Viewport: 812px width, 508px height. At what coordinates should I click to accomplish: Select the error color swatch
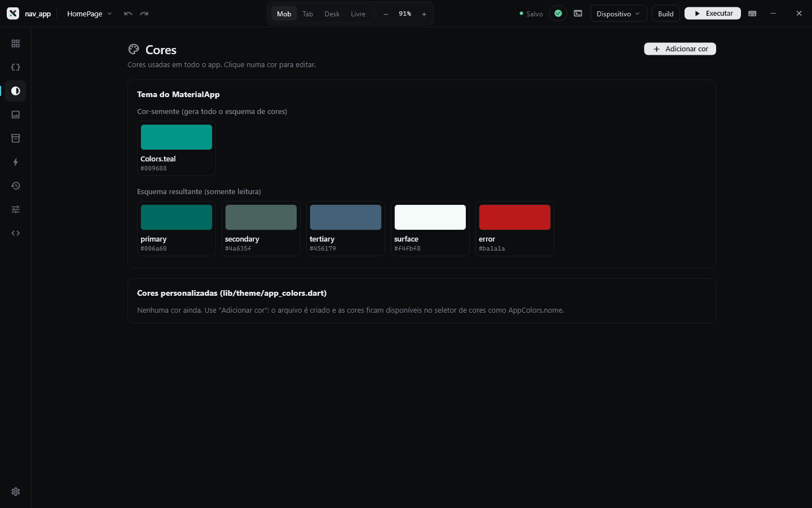(x=515, y=229)
